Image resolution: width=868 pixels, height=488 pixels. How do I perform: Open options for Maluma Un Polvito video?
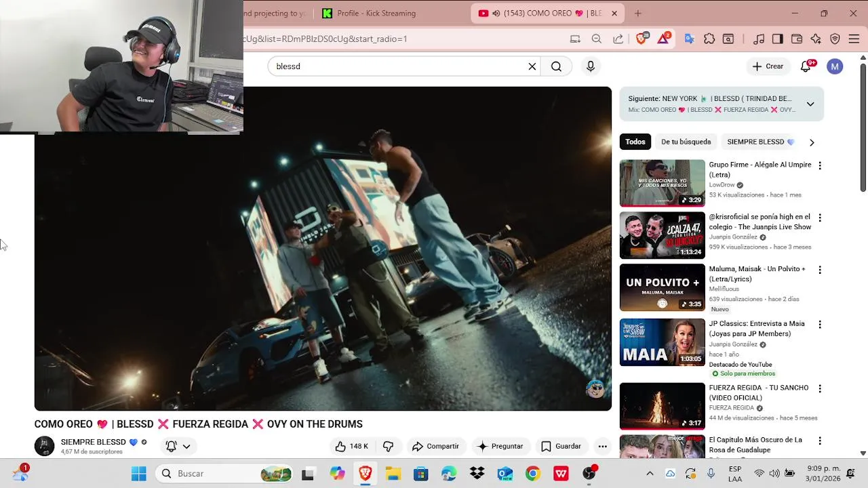[820, 270]
